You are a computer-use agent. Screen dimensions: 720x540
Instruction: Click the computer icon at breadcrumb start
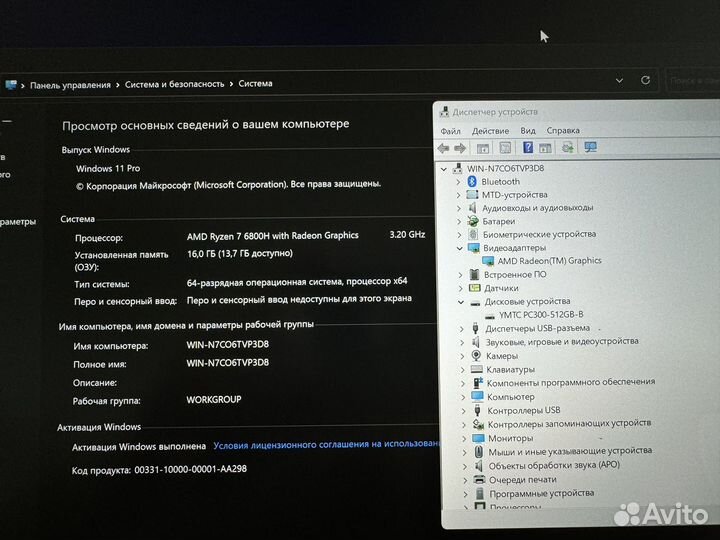coord(11,84)
